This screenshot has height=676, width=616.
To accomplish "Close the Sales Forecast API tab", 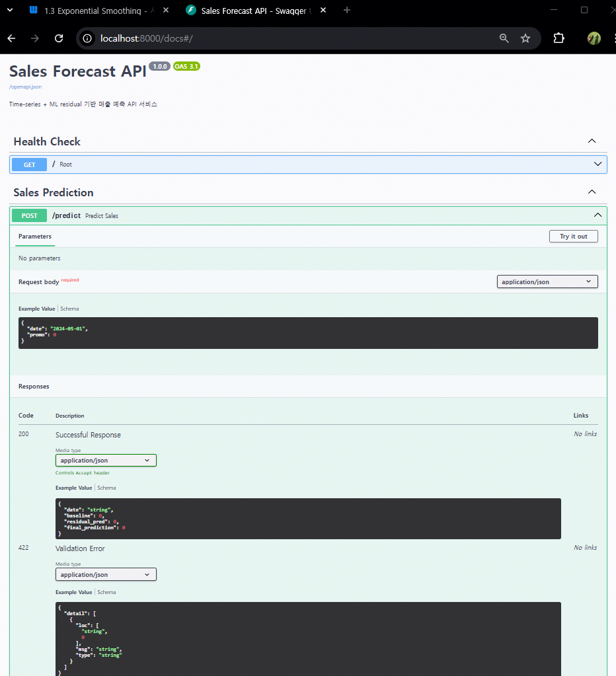I will coord(323,10).
